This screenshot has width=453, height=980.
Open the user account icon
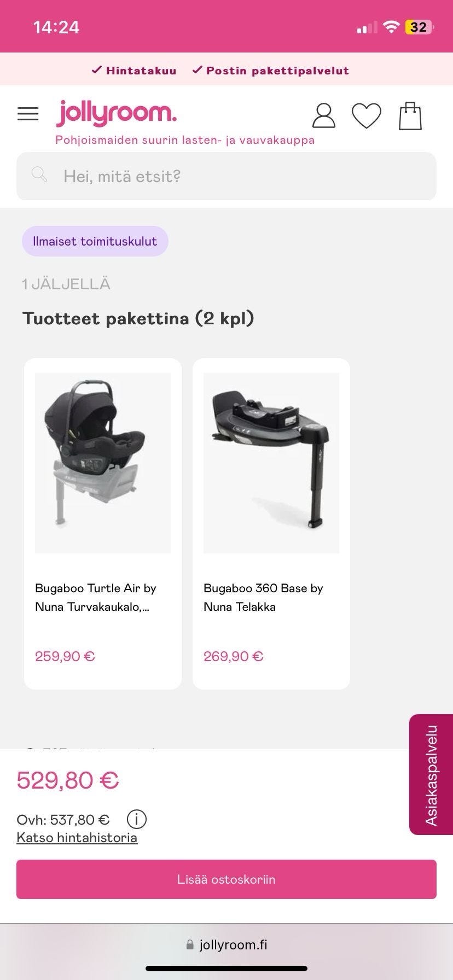(323, 115)
